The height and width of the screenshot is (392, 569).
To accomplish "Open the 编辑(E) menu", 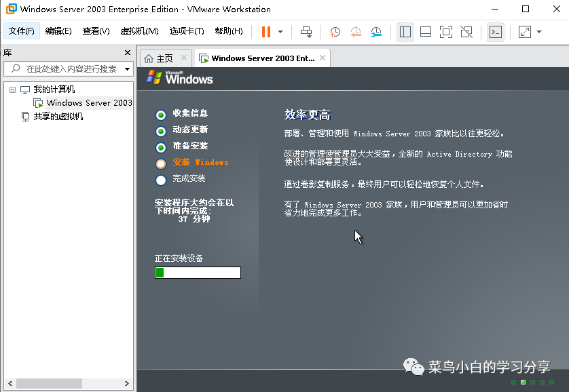I will pos(58,31).
